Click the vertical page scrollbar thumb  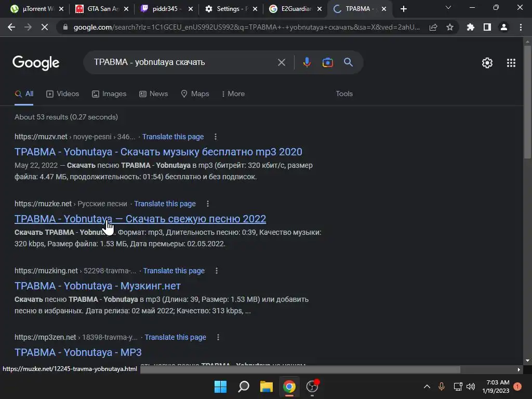(527, 101)
